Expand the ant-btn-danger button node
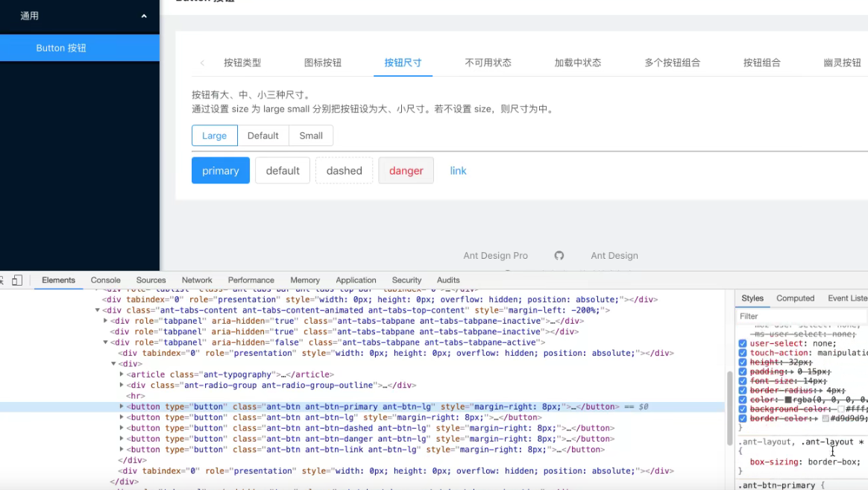 click(x=122, y=439)
